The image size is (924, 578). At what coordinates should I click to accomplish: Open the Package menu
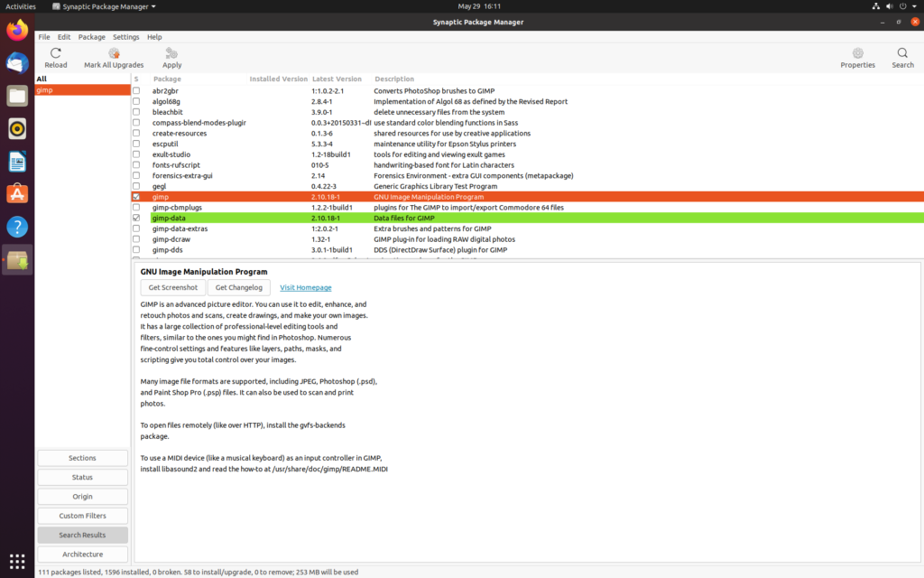pos(92,36)
